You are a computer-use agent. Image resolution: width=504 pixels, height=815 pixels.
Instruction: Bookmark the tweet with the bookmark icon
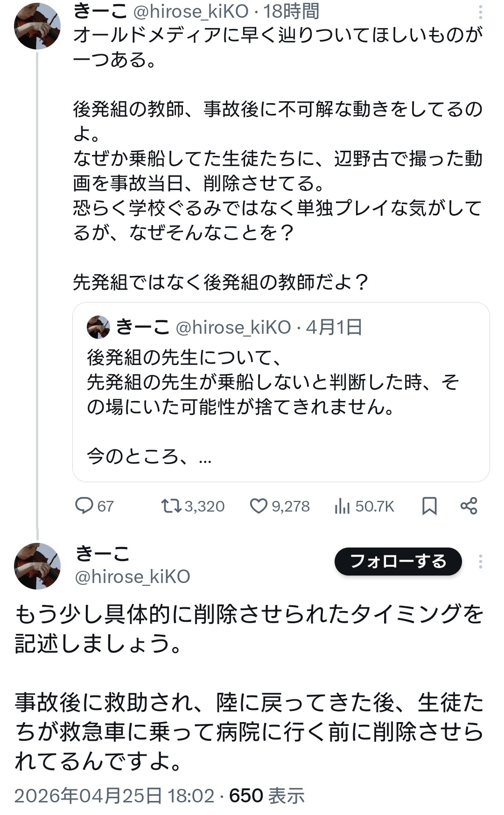(429, 506)
